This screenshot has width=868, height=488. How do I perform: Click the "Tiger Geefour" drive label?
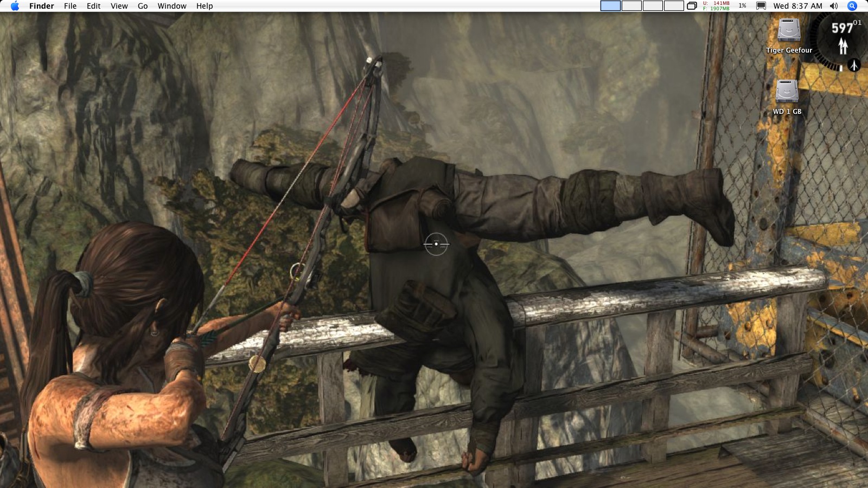tap(789, 50)
